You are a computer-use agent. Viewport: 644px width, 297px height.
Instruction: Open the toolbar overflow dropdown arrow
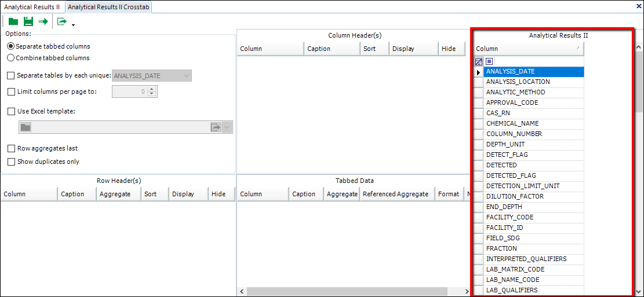point(73,25)
